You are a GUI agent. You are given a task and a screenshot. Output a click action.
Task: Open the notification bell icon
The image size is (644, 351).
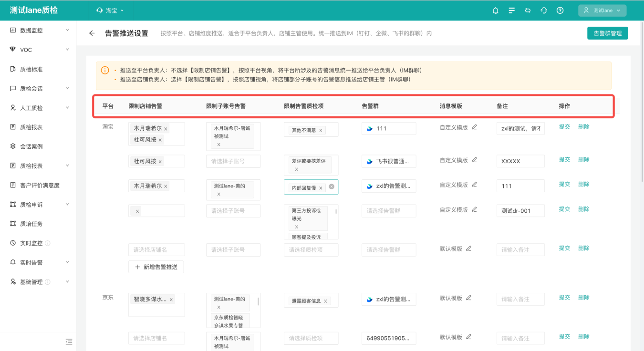(496, 10)
